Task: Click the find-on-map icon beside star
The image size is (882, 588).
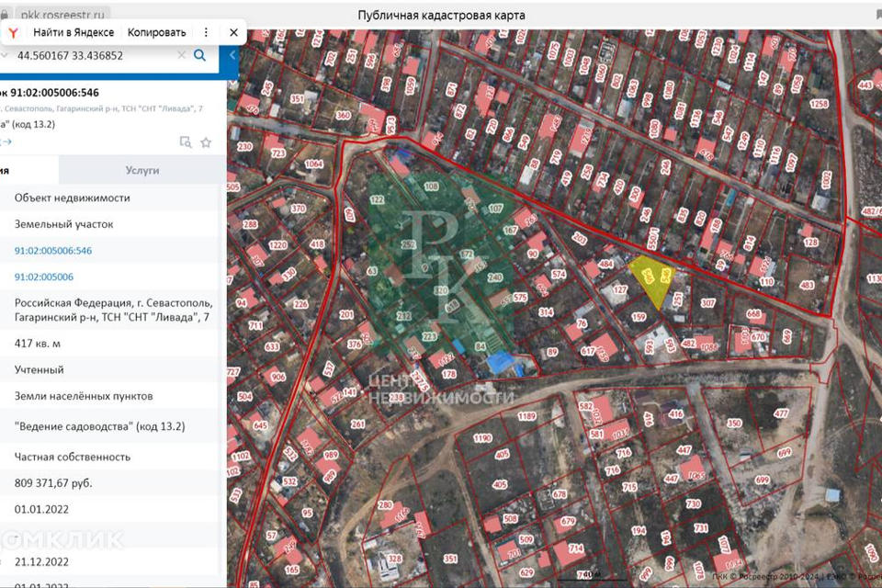Action: pos(186,142)
